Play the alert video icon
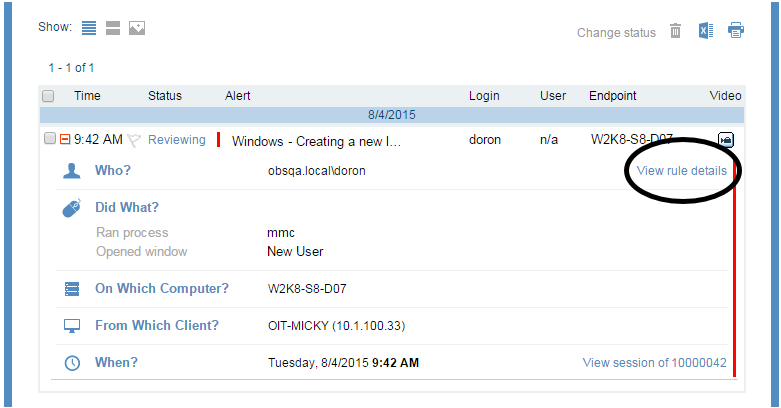This screenshot has height=408, width=781. pyautogui.click(x=726, y=140)
